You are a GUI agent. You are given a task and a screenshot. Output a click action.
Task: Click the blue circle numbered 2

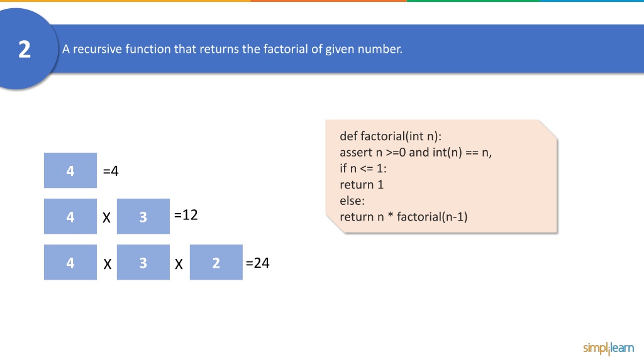coord(25,49)
